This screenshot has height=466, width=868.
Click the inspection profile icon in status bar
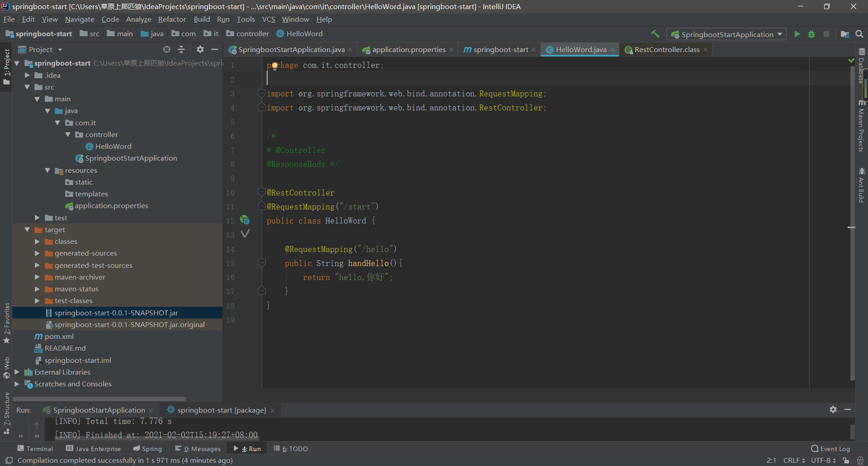(x=860, y=461)
